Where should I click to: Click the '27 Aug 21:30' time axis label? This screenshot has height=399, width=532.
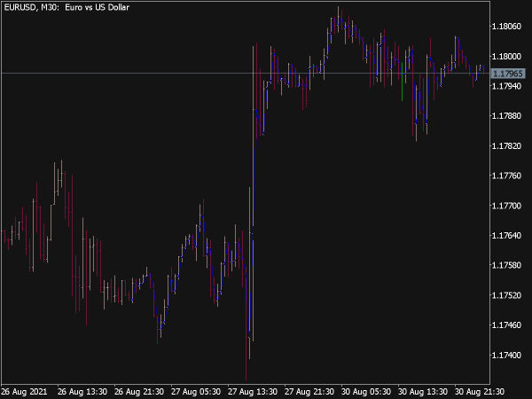(309, 392)
